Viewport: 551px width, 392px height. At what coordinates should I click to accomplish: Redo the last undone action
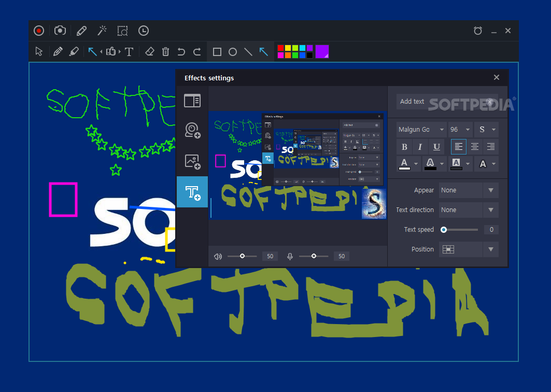point(197,52)
